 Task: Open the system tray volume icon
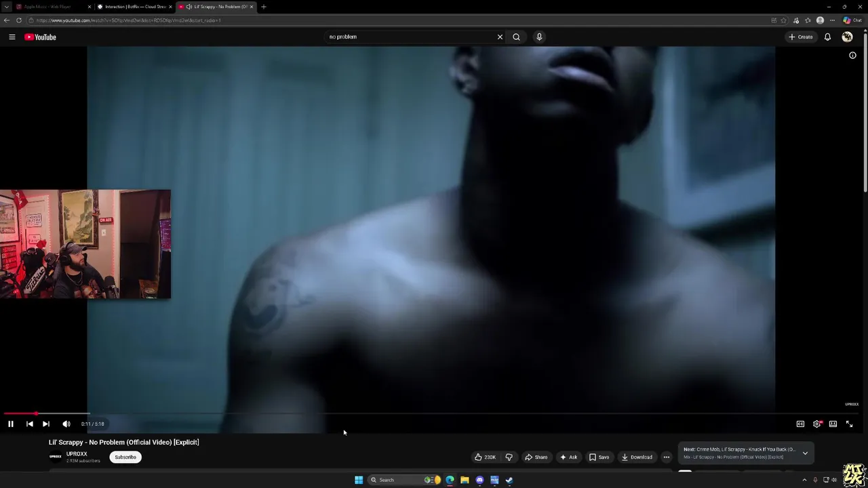pos(834,480)
